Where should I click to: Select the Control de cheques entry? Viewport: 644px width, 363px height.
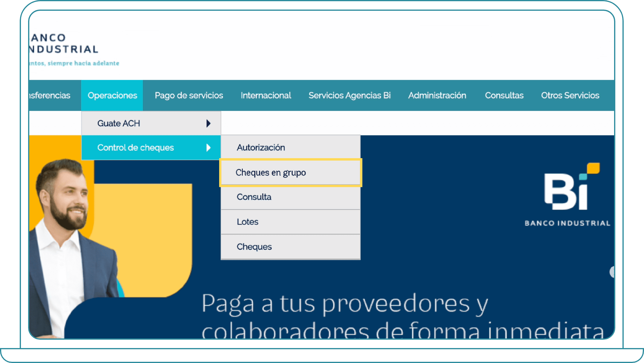click(x=151, y=147)
